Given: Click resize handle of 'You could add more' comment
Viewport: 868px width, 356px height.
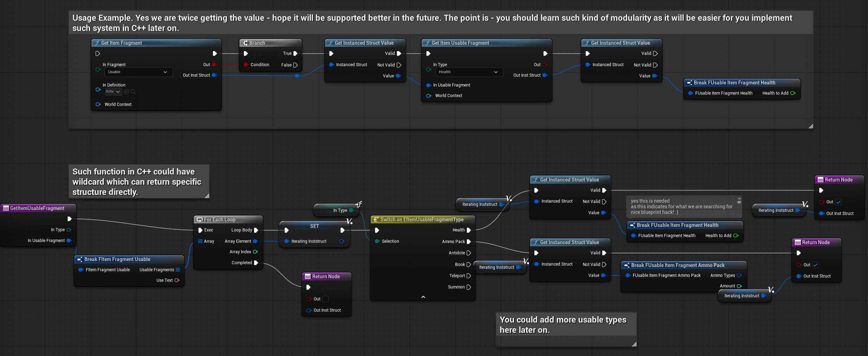Looking at the screenshot, I should (x=634, y=344).
